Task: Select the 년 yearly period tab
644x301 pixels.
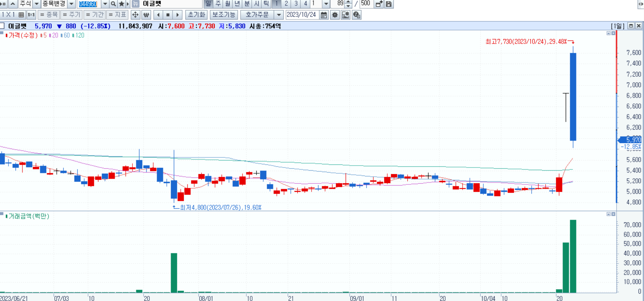Action: [x=237, y=4]
